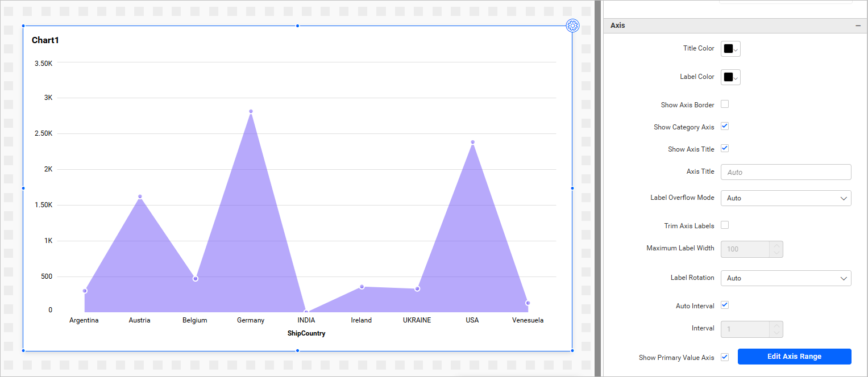Viewport: 868px width, 377px height.
Task: Click the Maximum Label Width field
Action: pos(746,249)
